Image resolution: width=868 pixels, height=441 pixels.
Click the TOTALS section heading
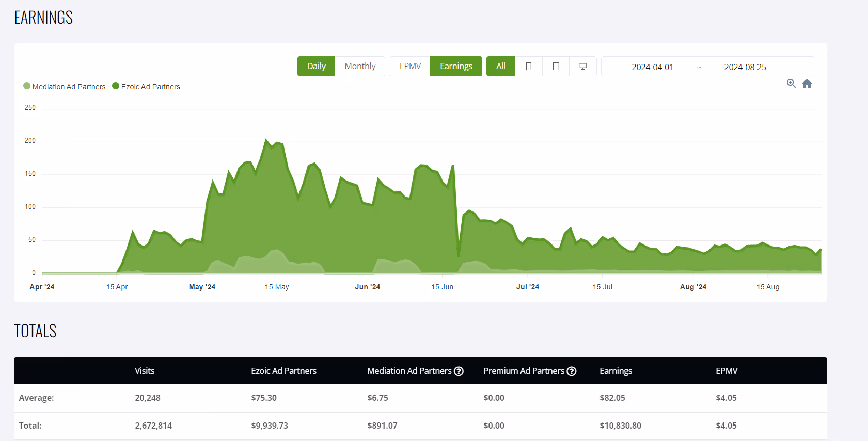point(35,331)
